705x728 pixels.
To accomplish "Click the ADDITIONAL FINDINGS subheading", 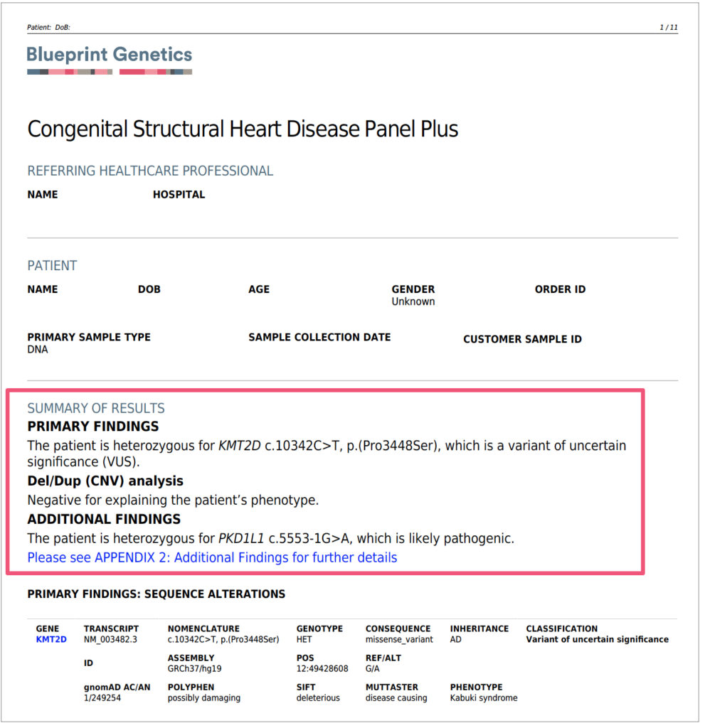I will 104,519.
